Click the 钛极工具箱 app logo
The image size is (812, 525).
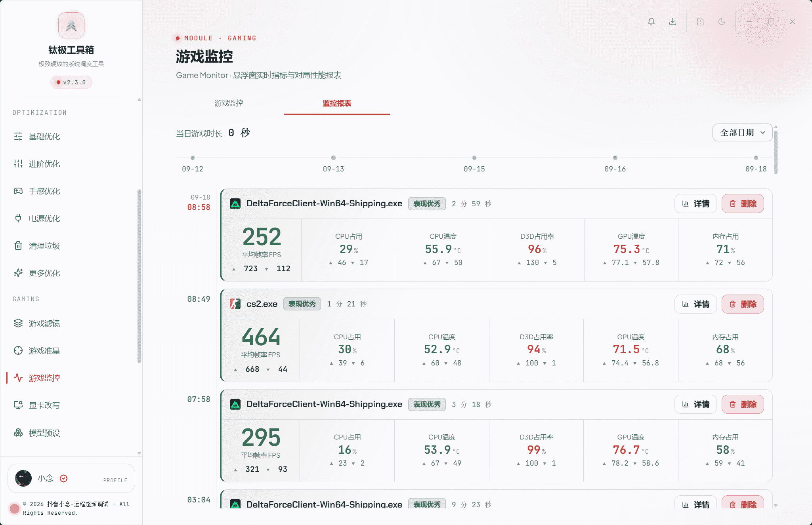tap(71, 25)
